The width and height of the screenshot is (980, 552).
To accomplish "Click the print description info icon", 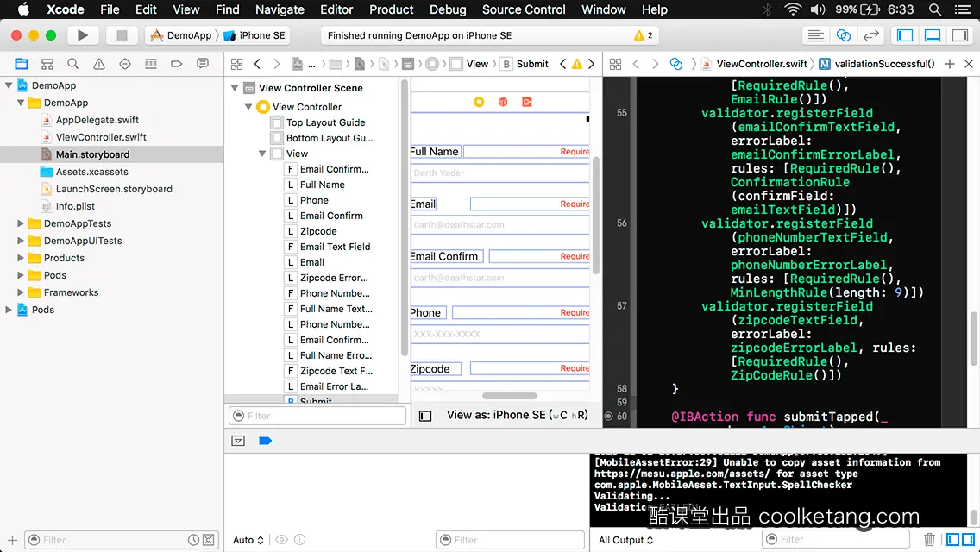I will coord(300,540).
